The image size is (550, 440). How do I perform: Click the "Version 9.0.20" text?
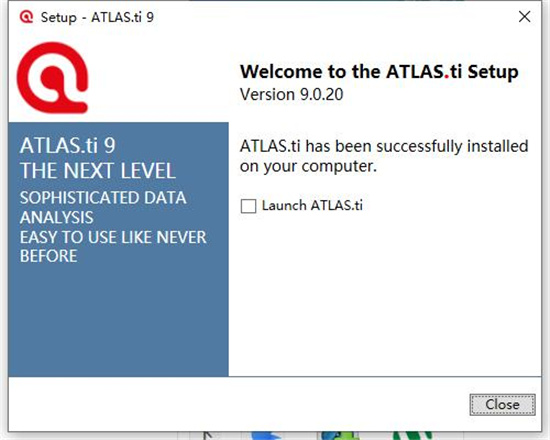click(x=291, y=94)
